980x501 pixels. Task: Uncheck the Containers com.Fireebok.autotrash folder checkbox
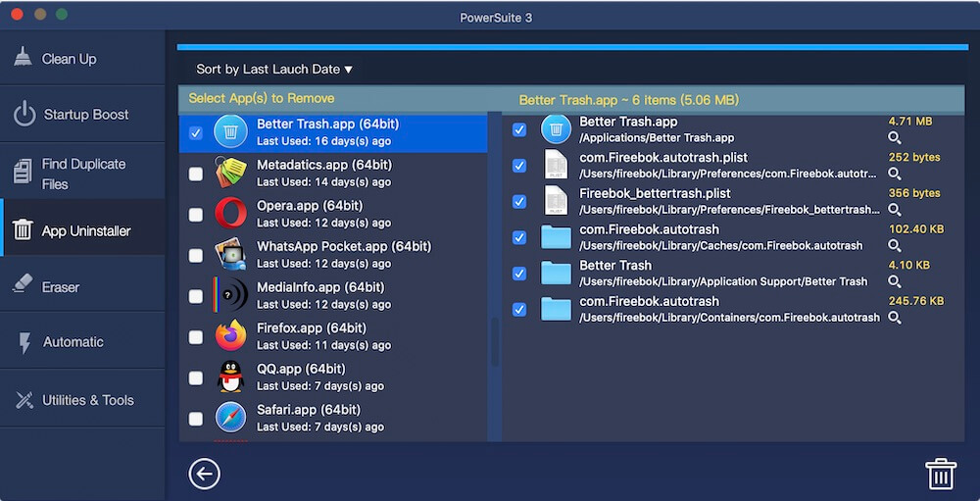click(519, 309)
